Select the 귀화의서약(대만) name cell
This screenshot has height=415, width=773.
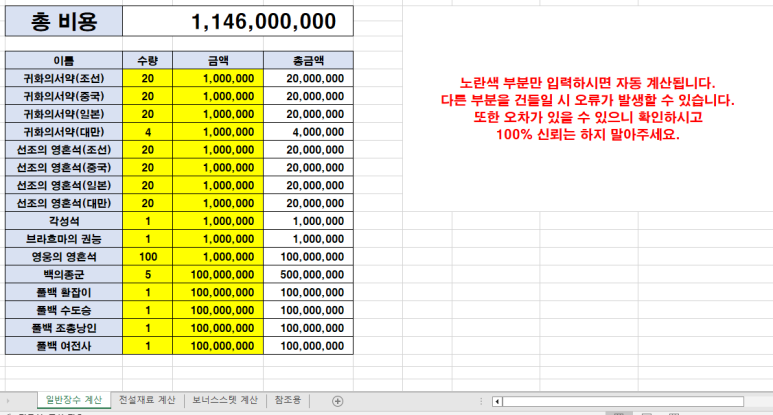(64, 132)
